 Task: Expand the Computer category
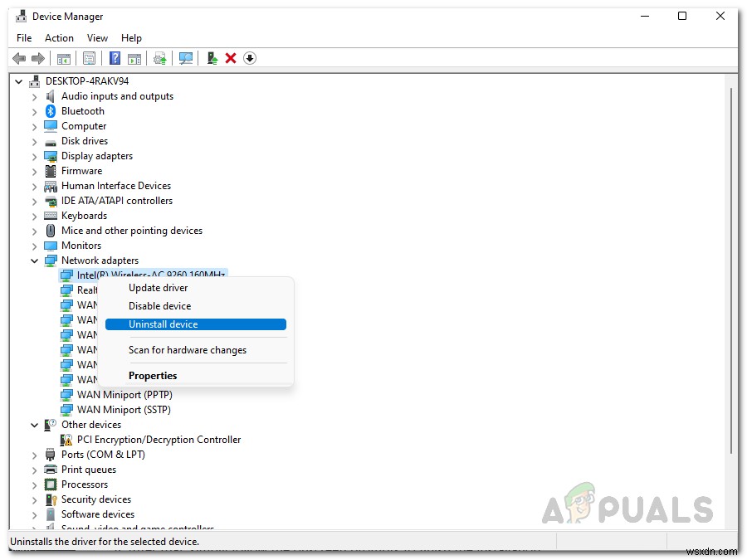tap(34, 127)
